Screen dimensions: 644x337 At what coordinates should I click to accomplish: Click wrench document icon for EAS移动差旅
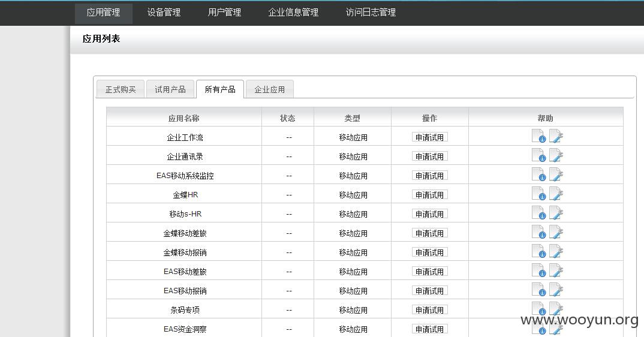point(556,270)
